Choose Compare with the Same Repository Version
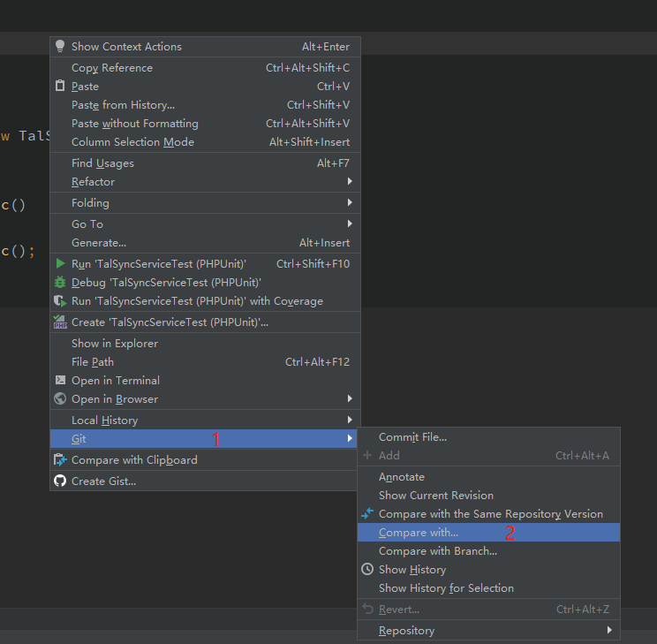 click(488, 513)
